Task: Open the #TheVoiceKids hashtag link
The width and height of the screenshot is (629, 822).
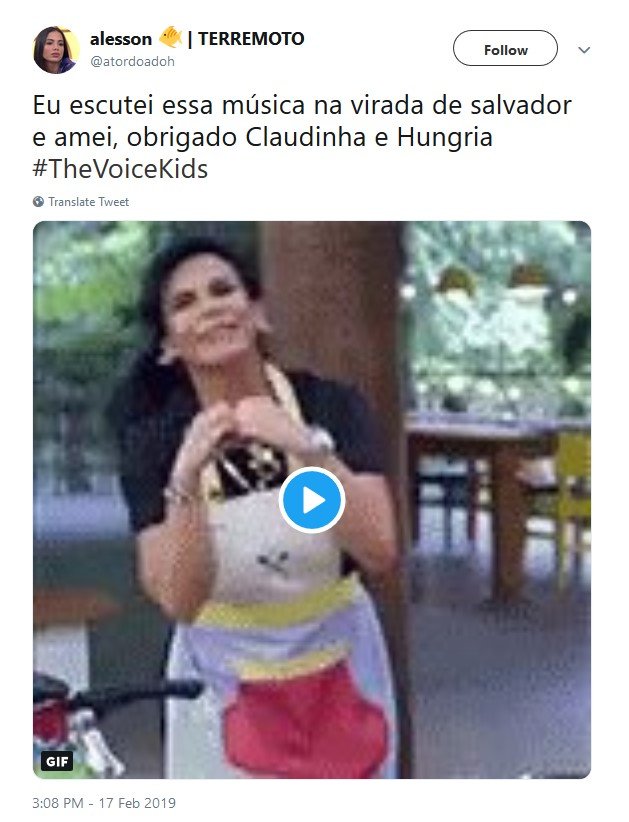Action: coord(121,169)
